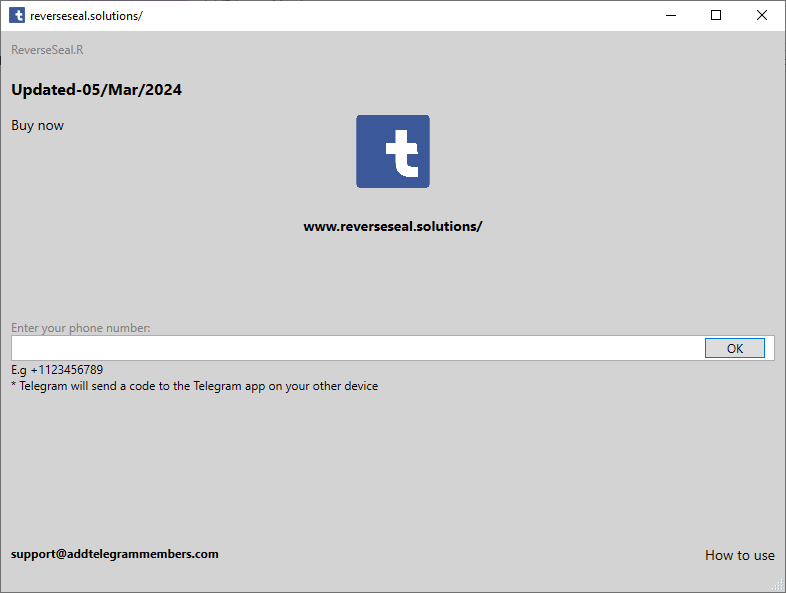The height and width of the screenshot is (593, 786).
Task: Click the reverseseal.solutions/ window title text
Action: [x=86, y=16]
